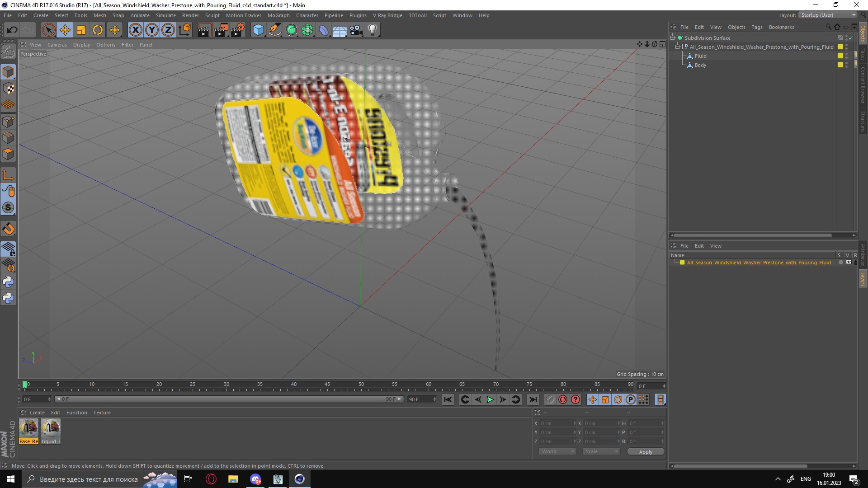
Task: Click the X position input field
Action: (557, 423)
